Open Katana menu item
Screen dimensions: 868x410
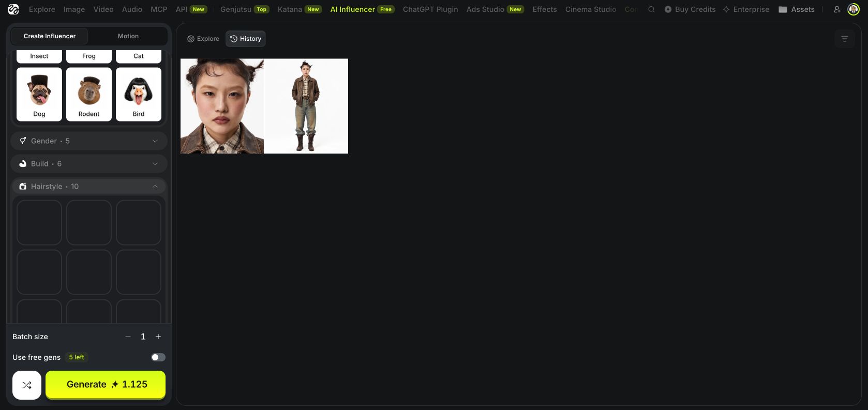click(300, 9)
